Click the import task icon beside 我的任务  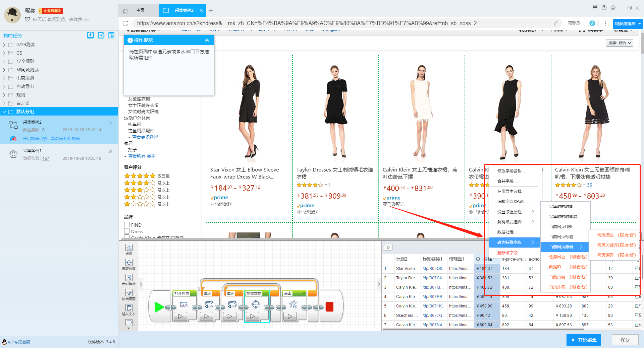tap(90, 35)
